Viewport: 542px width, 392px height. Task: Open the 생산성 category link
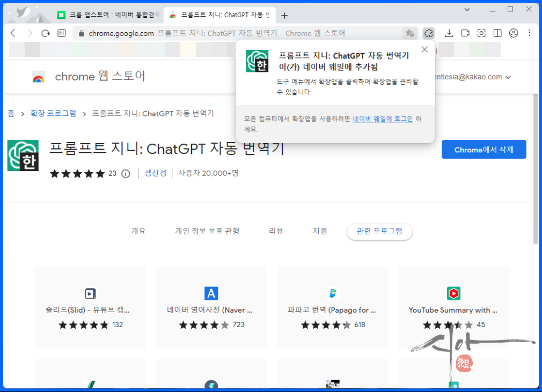(156, 173)
